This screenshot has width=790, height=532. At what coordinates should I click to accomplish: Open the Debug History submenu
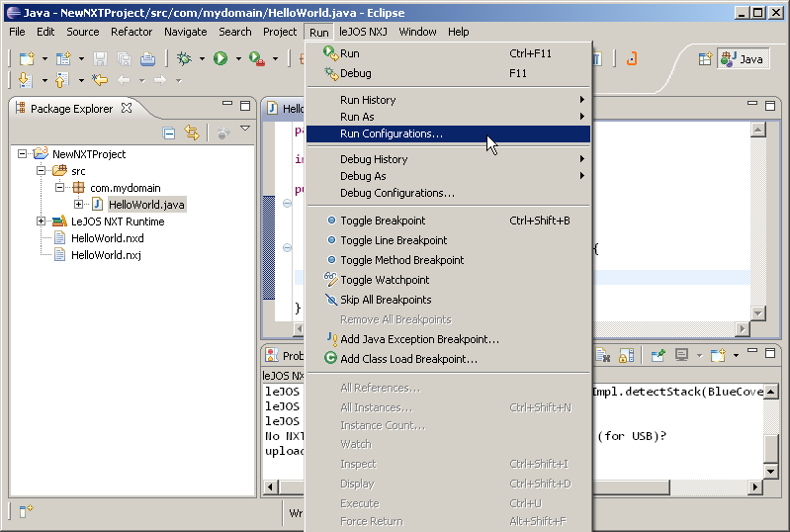click(x=449, y=159)
